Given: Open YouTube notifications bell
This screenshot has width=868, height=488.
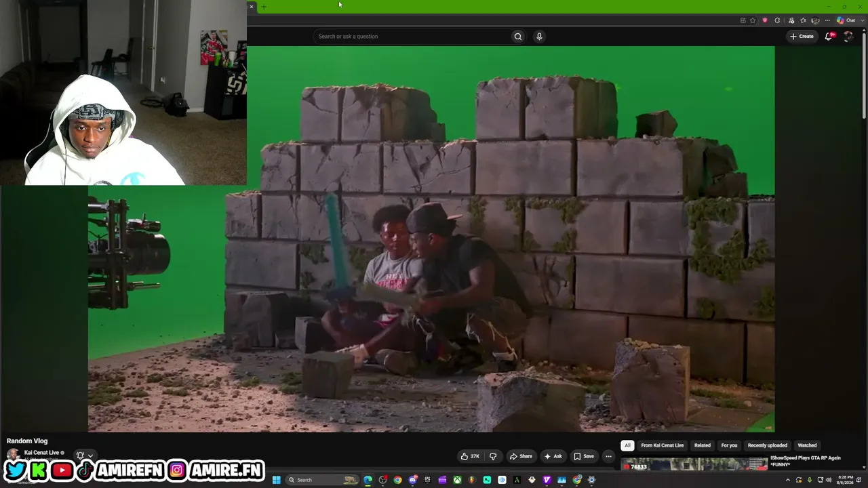Looking at the screenshot, I should tap(828, 37).
